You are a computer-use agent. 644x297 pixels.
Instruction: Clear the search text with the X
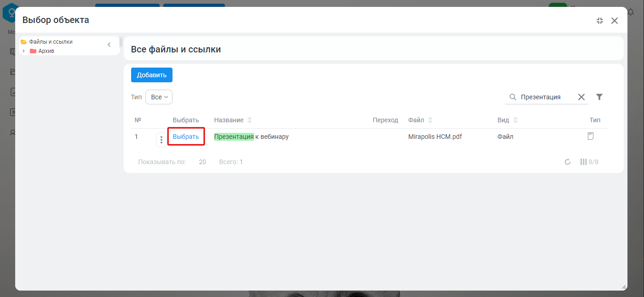click(x=581, y=97)
